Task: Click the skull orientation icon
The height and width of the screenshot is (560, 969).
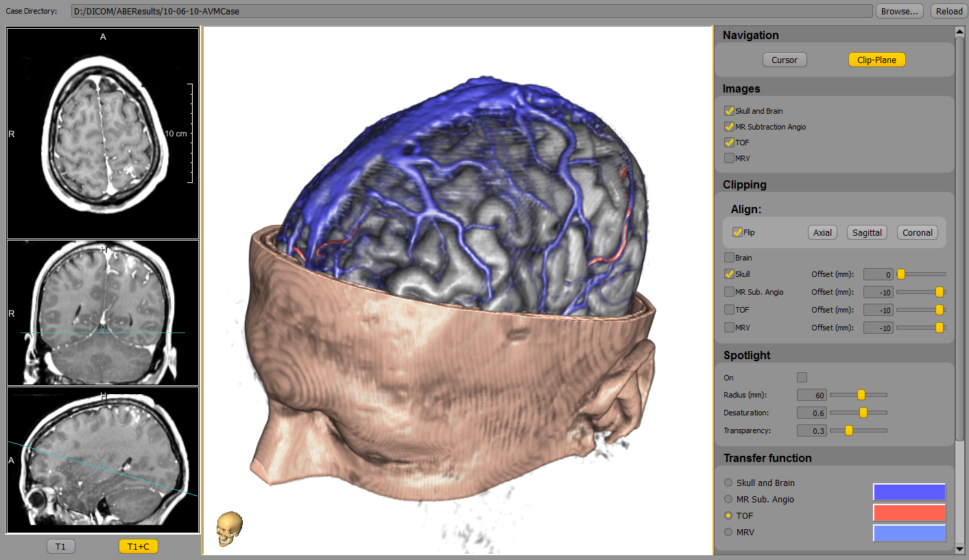Action: [x=229, y=529]
